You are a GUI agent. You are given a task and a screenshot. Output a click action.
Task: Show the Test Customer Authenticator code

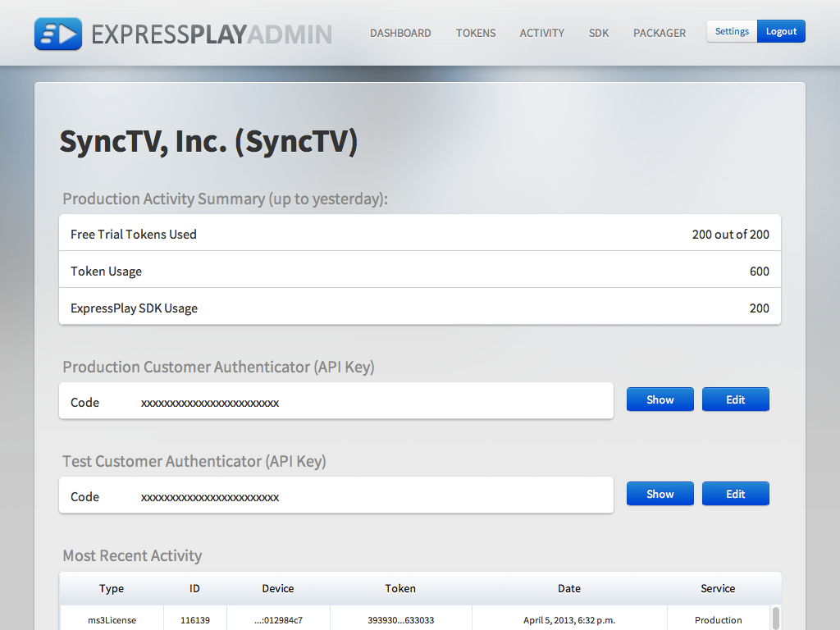pos(660,494)
